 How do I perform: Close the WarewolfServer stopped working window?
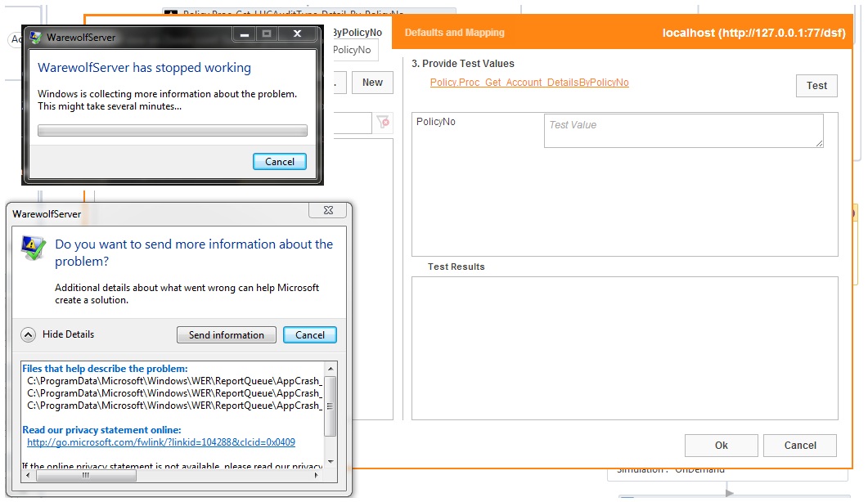click(297, 34)
